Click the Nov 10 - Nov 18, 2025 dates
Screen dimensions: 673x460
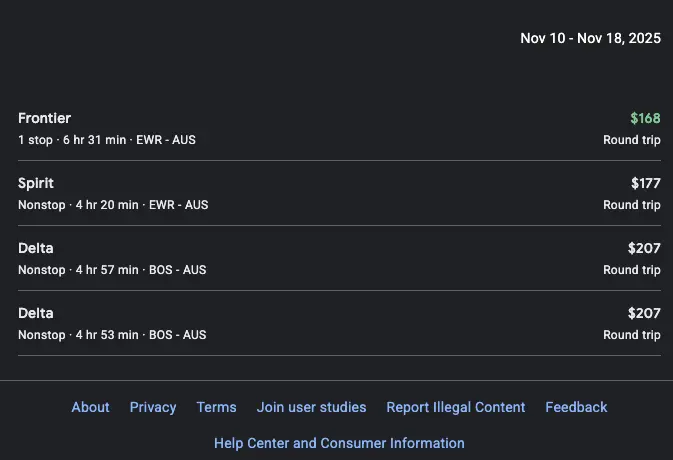pyautogui.click(x=591, y=38)
